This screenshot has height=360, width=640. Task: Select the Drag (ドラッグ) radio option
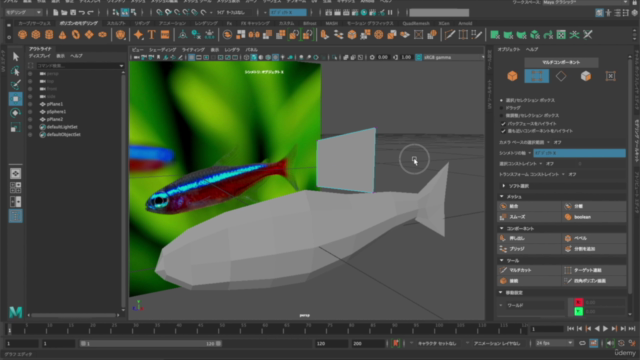click(502, 108)
